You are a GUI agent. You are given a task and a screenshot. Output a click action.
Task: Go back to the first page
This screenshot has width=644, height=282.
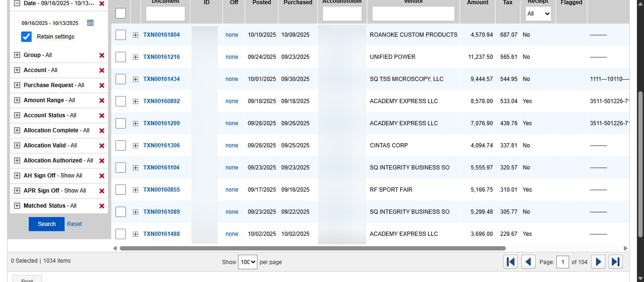click(511, 261)
